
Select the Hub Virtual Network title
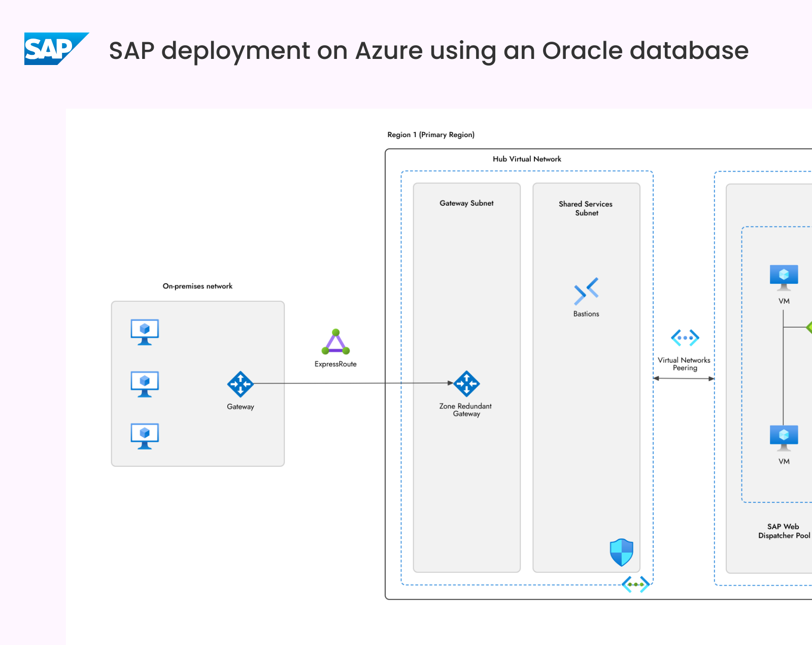tap(527, 159)
